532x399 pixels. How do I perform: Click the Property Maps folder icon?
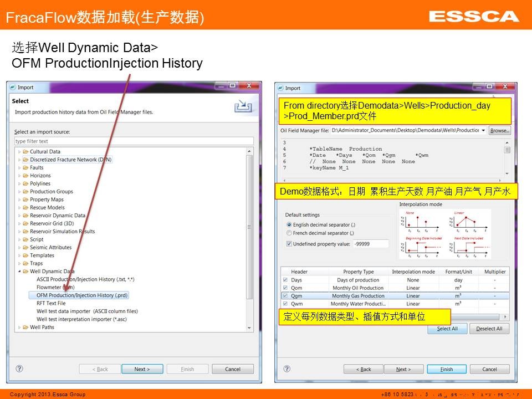coord(25,199)
